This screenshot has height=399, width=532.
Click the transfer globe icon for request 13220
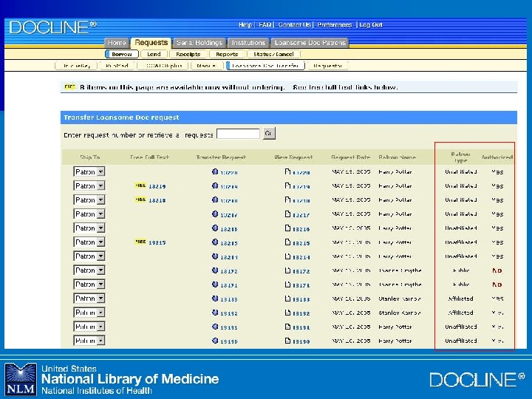215,171
